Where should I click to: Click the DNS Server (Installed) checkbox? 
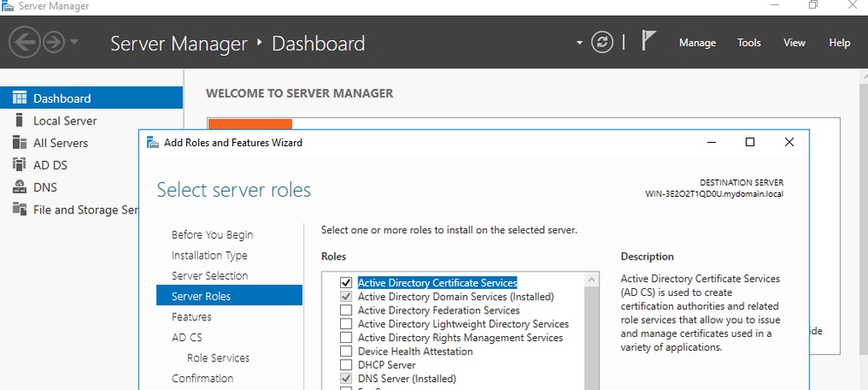point(346,379)
